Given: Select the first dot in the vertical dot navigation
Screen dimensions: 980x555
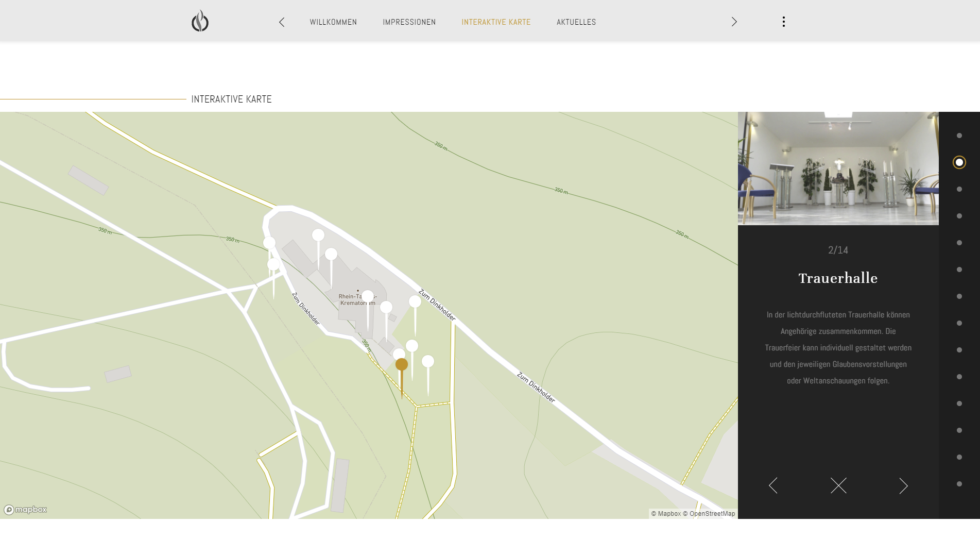Looking at the screenshot, I should point(959,136).
